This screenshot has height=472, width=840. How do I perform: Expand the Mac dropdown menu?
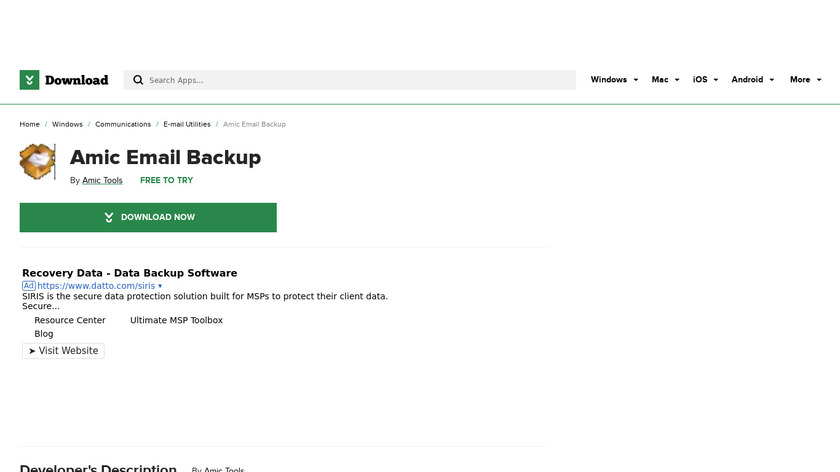(x=665, y=80)
